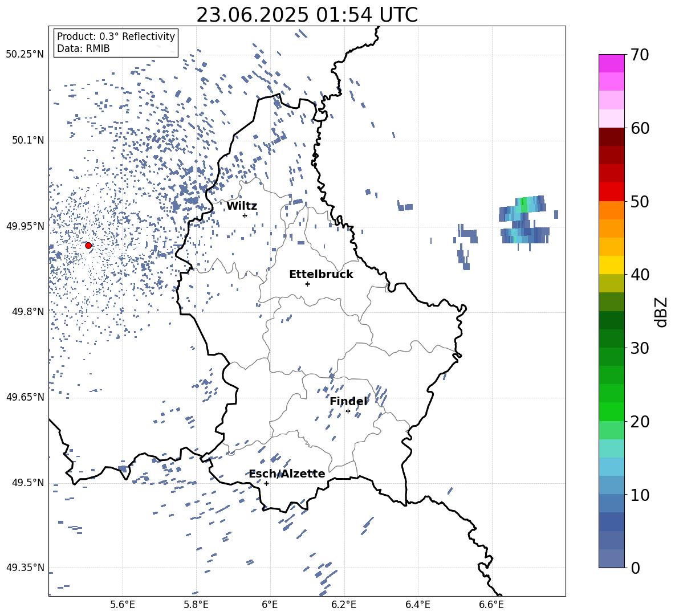Pick the cyan swatch near 15 dBZ
The height and width of the screenshot is (616, 675).
pyautogui.click(x=611, y=467)
